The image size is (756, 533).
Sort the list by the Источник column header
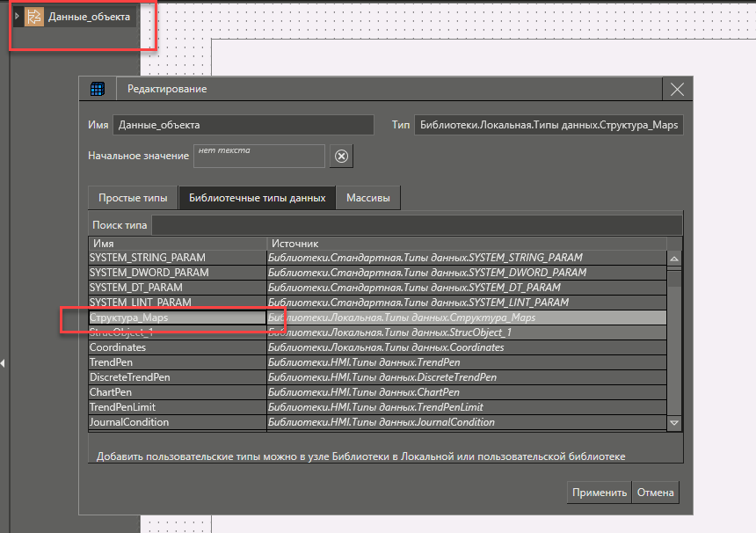click(466, 243)
